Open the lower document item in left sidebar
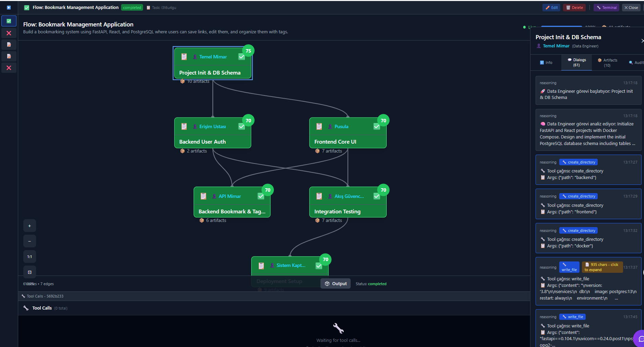The width and height of the screenshot is (644, 347). click(x=9, y=56)
